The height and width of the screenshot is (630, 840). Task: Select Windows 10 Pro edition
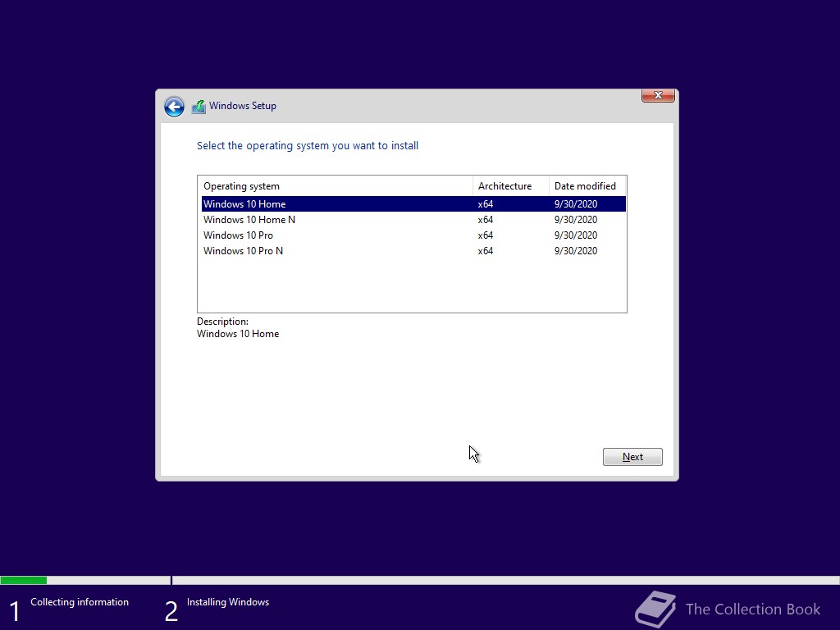click(413, 235)
